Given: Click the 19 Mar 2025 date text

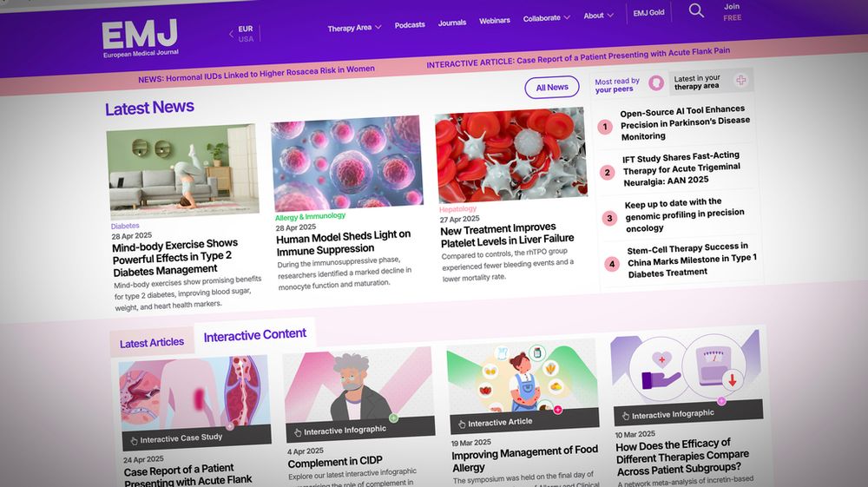Looking at the screenshot, I should (x=471, y=443).
